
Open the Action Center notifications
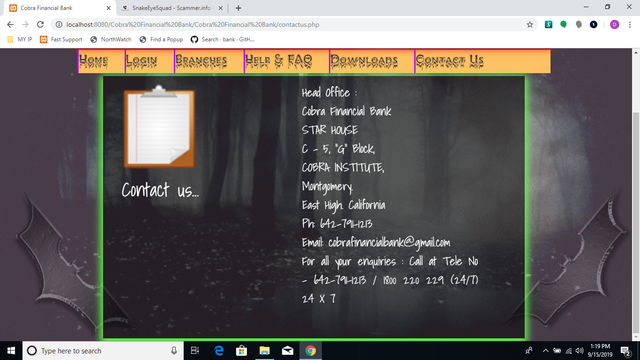pos(626,351)
